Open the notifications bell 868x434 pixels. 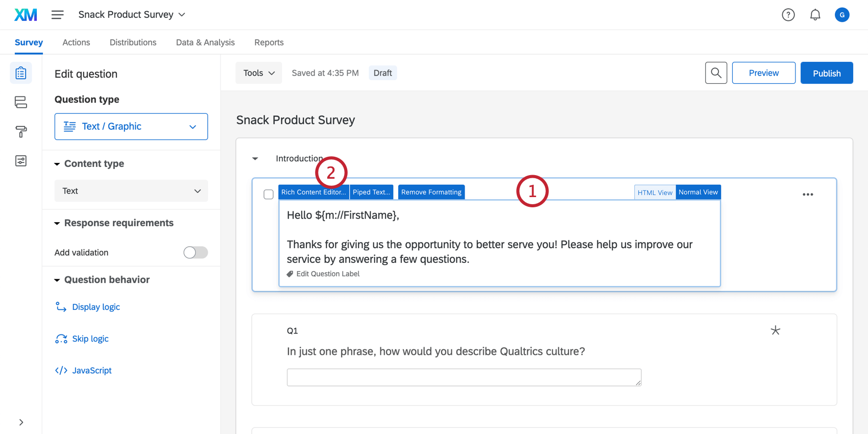click(x=815, y=15)
